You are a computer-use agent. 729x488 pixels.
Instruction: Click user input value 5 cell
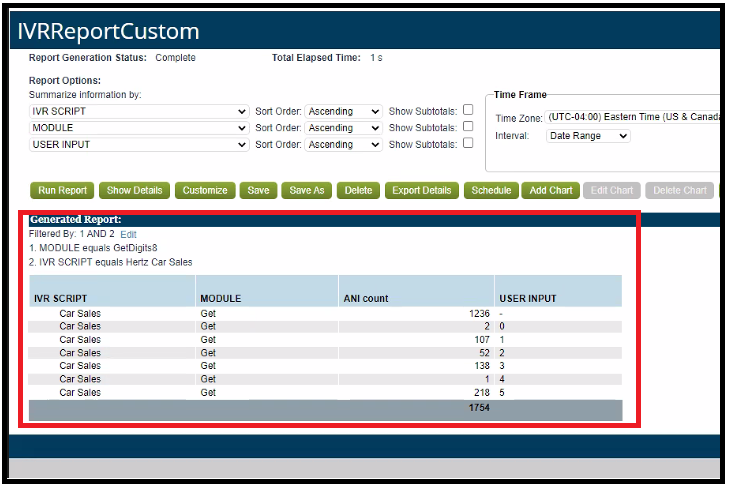click(x=502, y=393)
